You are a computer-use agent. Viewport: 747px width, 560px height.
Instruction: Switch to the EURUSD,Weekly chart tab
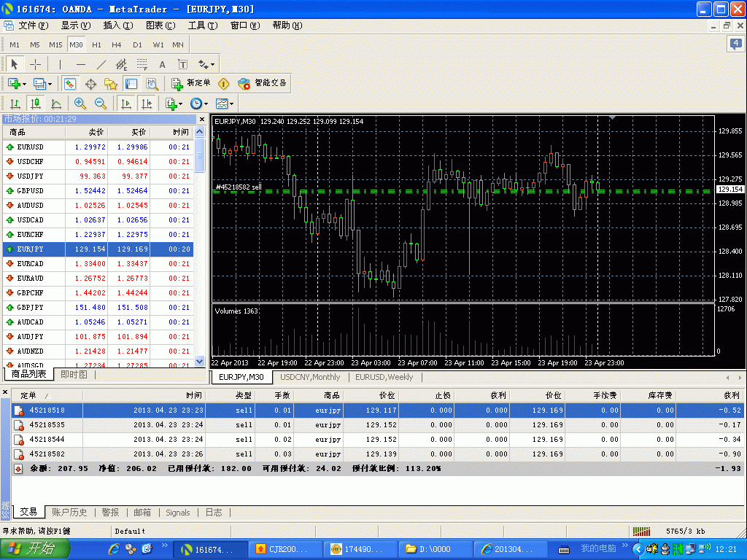click(384, 377)
